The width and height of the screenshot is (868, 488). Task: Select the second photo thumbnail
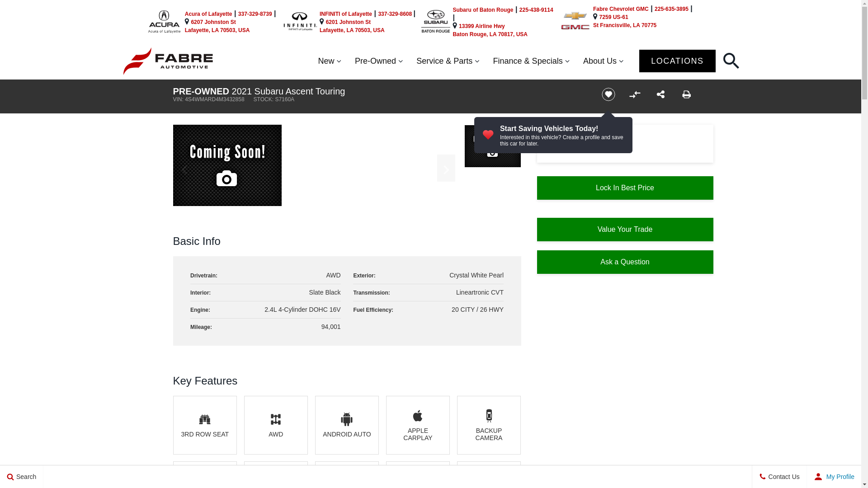(x=492, y=146)
